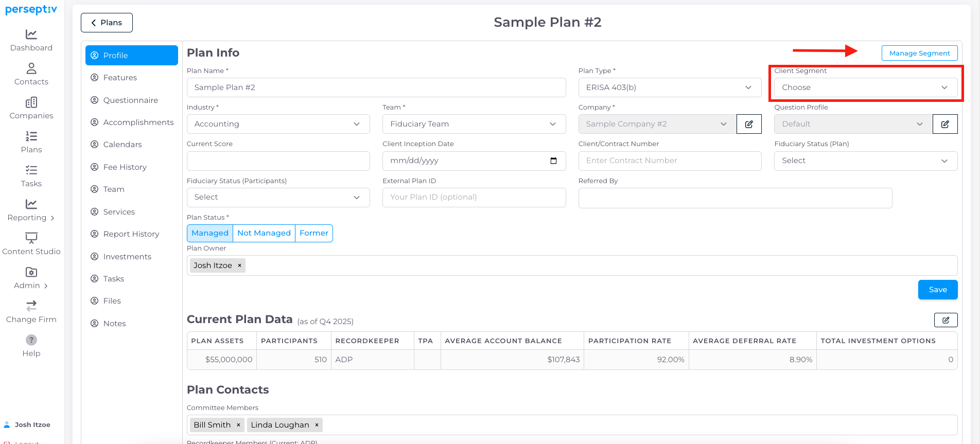Open the Question Profile Default dropdown
Viewport: 980px width, 444px height.
[x=853, y=124]
